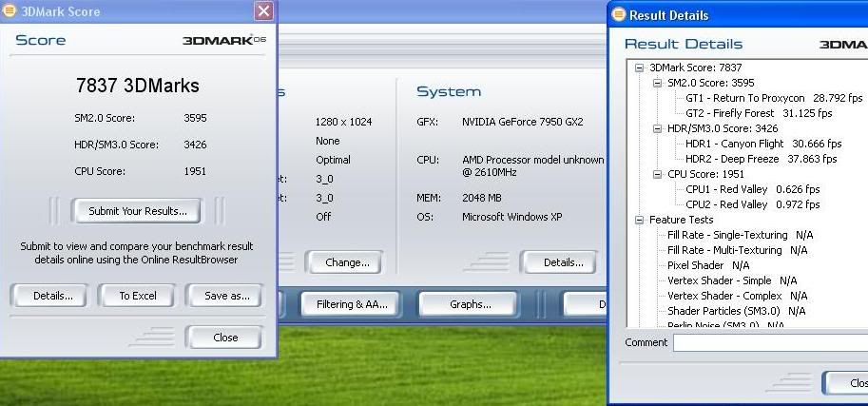Click the Save as... button
The width and height of the screenshot is (868, 406).
[x=225, y=296]
